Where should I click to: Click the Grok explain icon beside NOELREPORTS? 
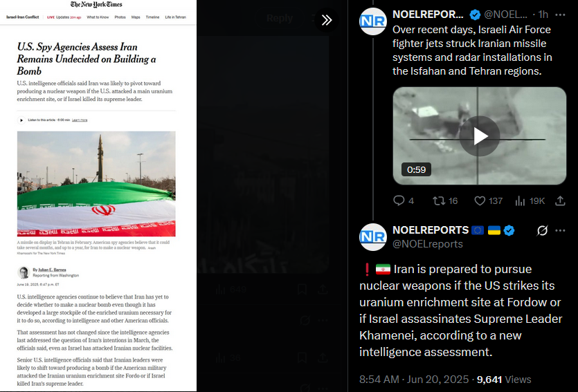[x=542, y=230]
